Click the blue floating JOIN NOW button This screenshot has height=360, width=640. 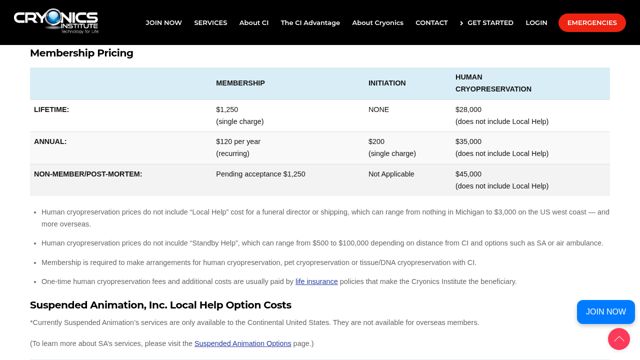pyautogui.click(x=606, y=312)
